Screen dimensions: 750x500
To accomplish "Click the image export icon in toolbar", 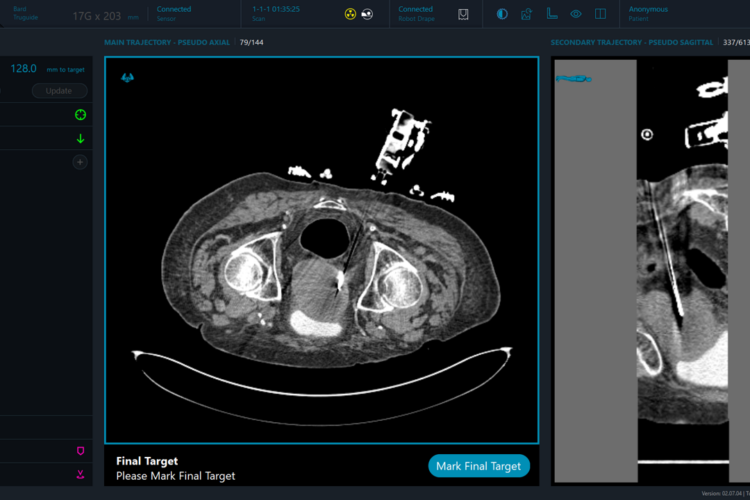I will pos(527,14).
